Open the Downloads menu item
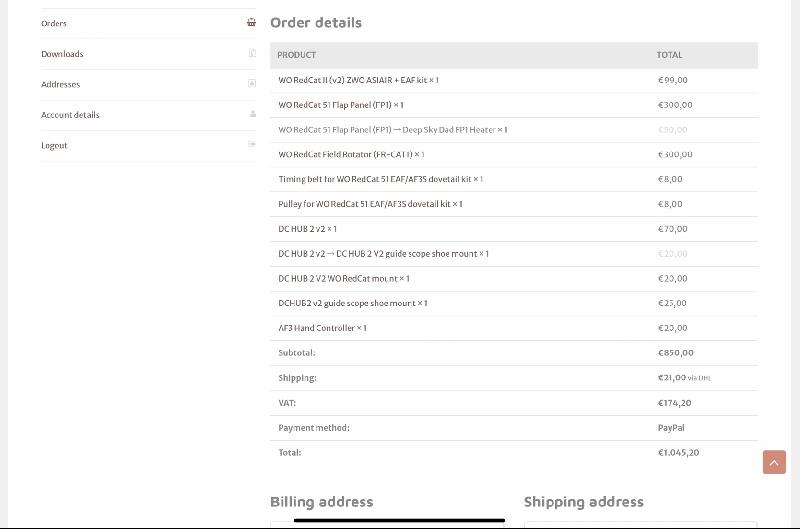The image size is (800, 529). 62,54
